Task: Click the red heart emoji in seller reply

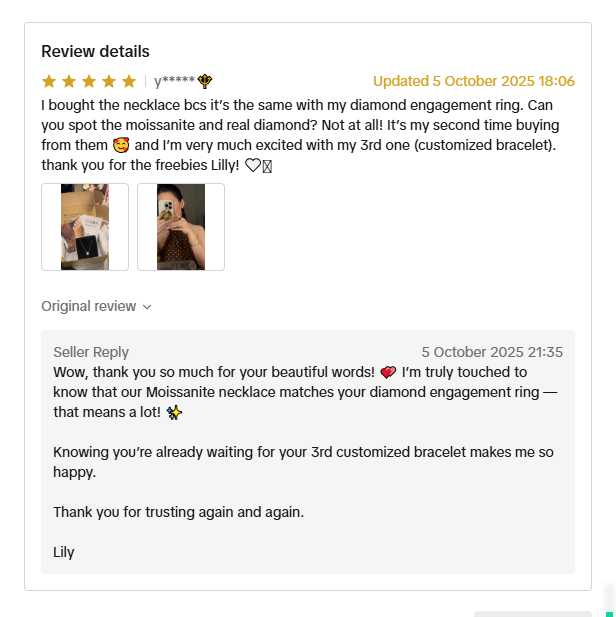Action: 388,372
